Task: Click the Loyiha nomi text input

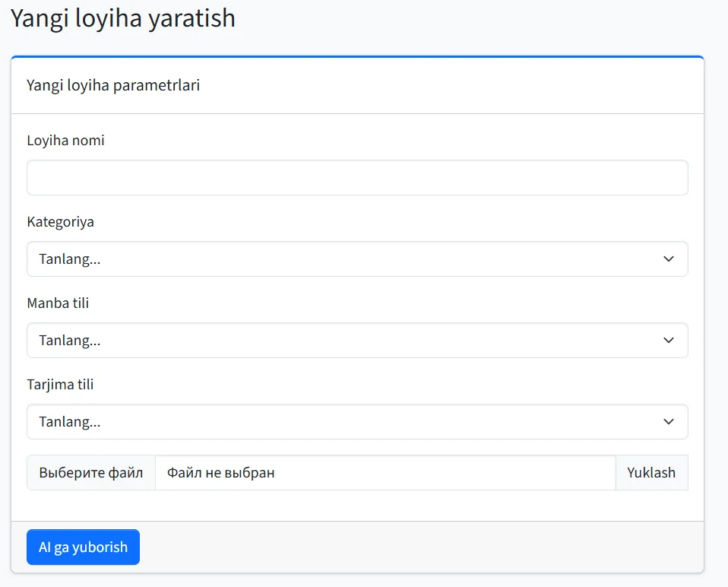Action: pos(357,177)
